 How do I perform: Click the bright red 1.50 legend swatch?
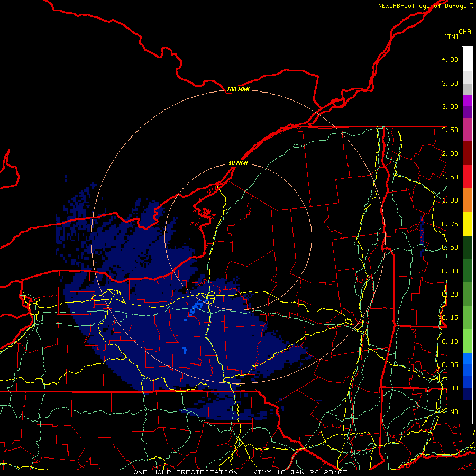click(x=467, y=177)
